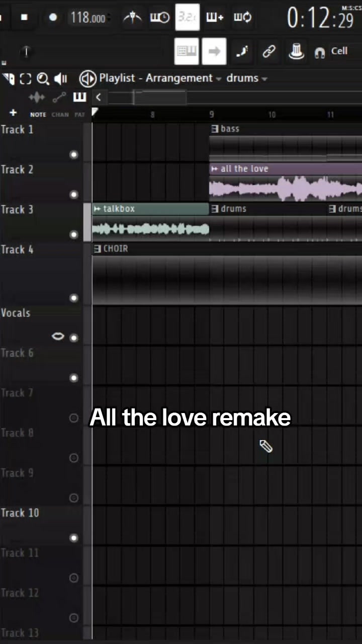Viewport: 362px width, 644px height.
Task: Open the Playlist - Arrangement dropdown
Action: click(x=160, y=78)
